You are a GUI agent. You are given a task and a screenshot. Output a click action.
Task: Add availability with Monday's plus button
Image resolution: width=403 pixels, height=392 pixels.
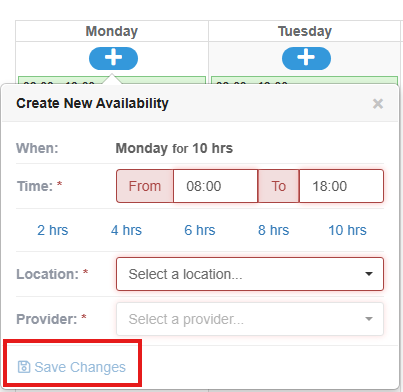pos(113,58)
